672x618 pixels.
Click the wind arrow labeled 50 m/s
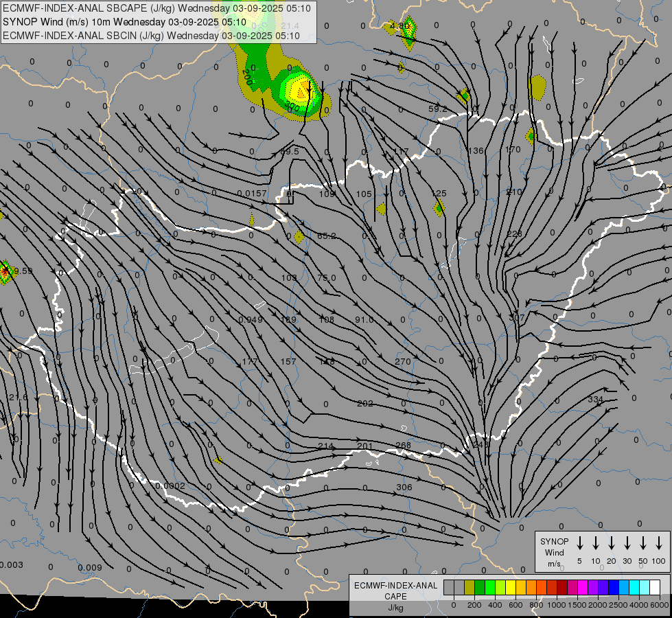[643, 543]
